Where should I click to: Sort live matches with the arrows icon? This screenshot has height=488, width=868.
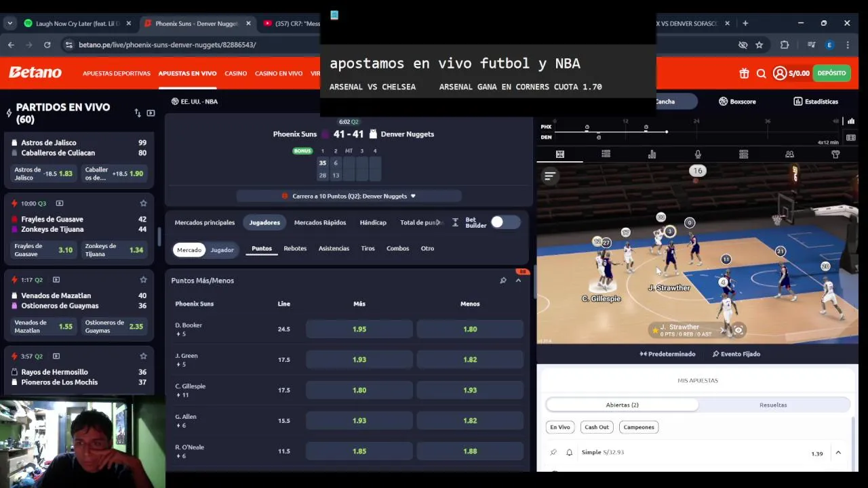(138, 113)
